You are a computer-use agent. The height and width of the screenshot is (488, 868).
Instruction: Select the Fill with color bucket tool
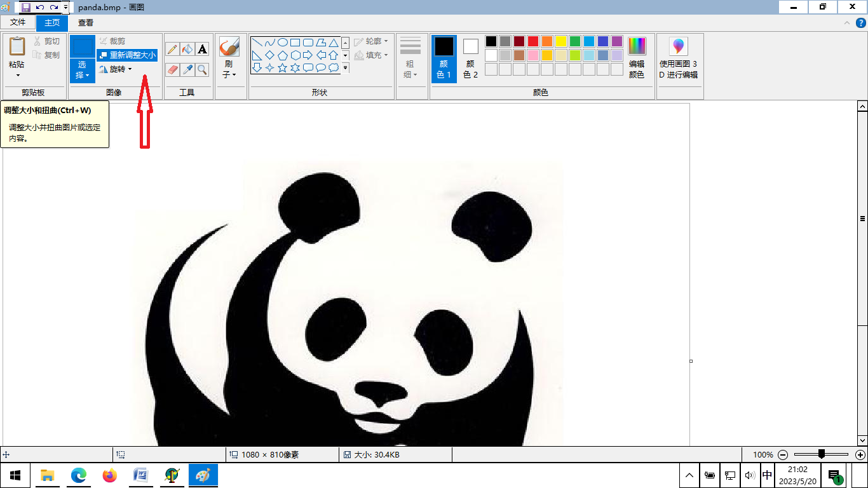(x=187, y=49)
